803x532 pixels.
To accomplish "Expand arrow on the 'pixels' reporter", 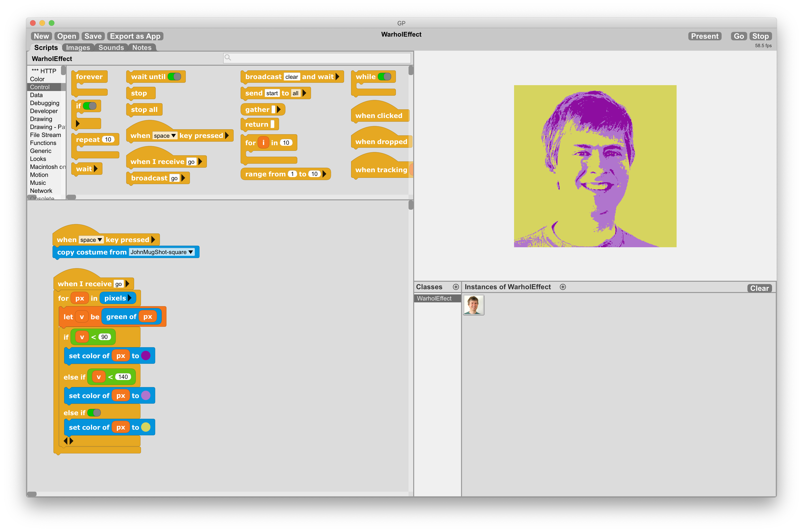I will point(130,298).
